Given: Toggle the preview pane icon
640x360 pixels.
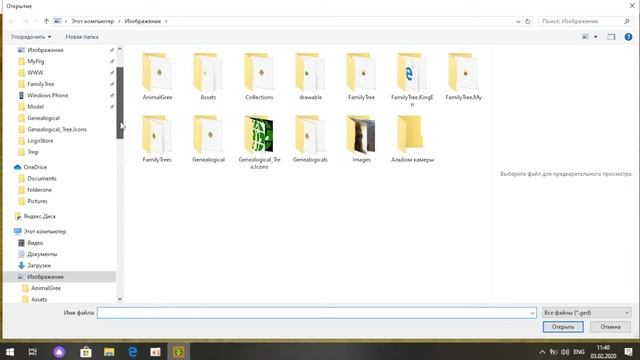Looking at the screenshot, I should (611, 37).
